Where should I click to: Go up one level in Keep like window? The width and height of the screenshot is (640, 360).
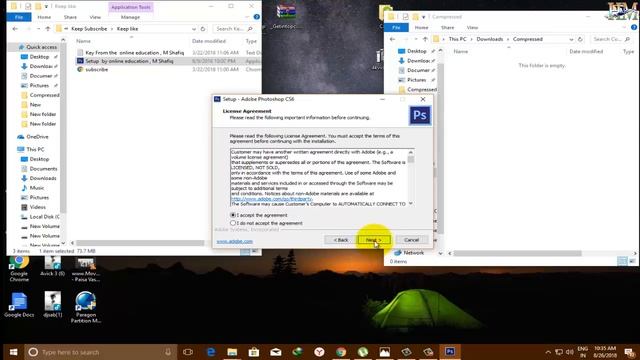pyautogui.click(x=48, y=29)
